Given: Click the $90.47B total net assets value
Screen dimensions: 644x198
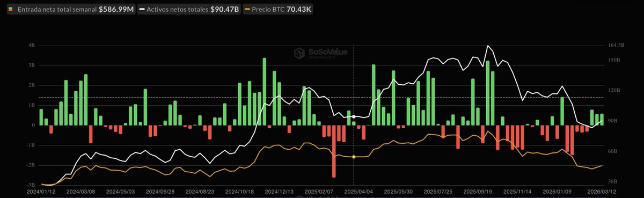Looking at the screenshot, I should (x=225, y=9).
